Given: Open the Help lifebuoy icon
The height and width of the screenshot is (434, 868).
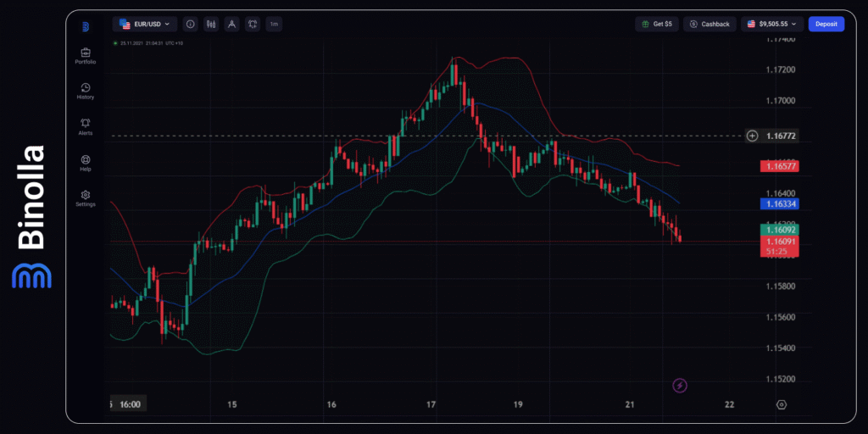Looking at the screenshot, I should 85,162.
